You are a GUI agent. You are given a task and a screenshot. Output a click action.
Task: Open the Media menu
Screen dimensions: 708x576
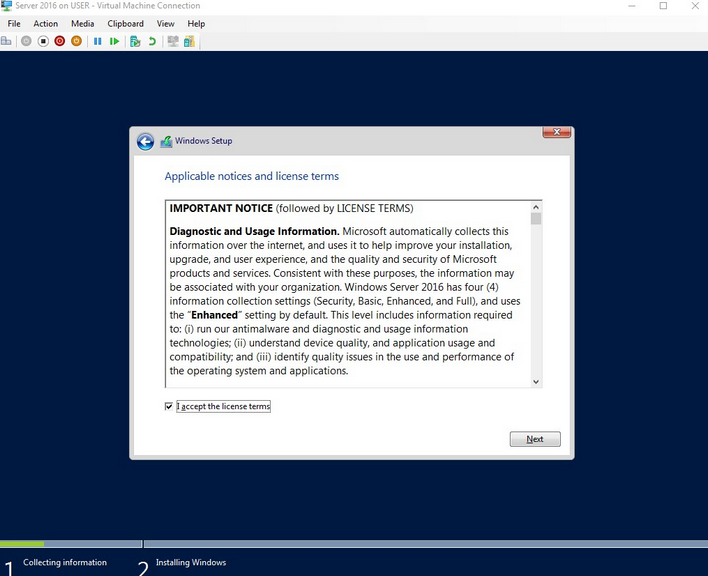click(x=83, y=24)
